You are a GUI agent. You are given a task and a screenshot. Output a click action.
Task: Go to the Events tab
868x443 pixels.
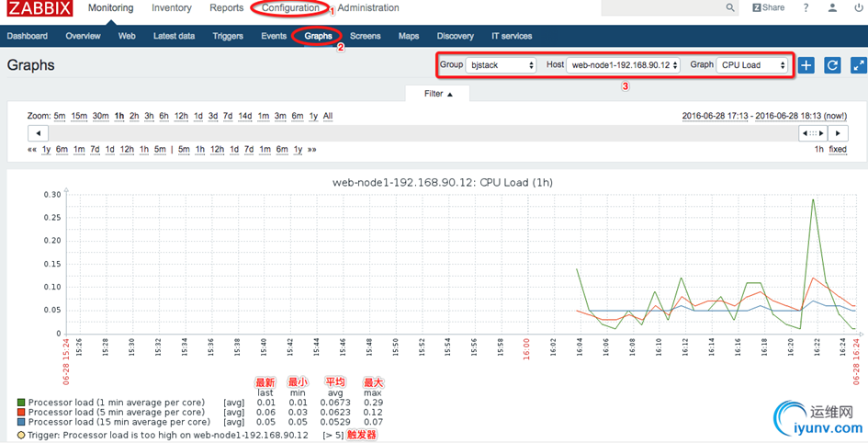pos(274,36)
